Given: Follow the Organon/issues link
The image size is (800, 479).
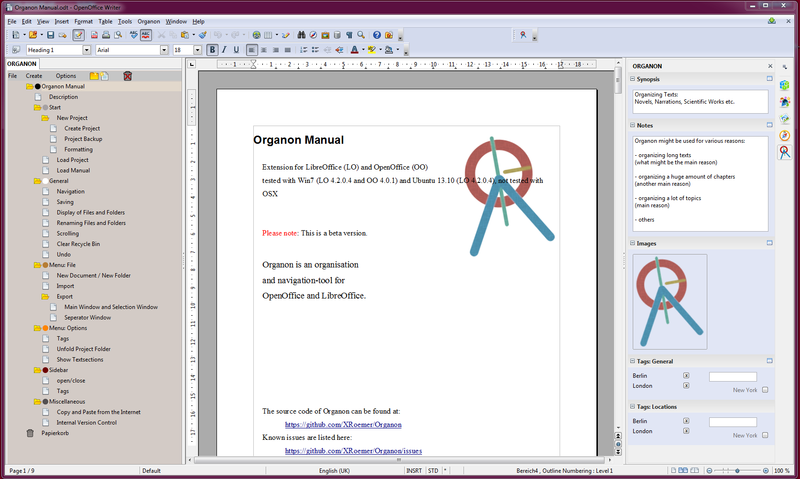Looking at the screenshot, I should 353,451.
